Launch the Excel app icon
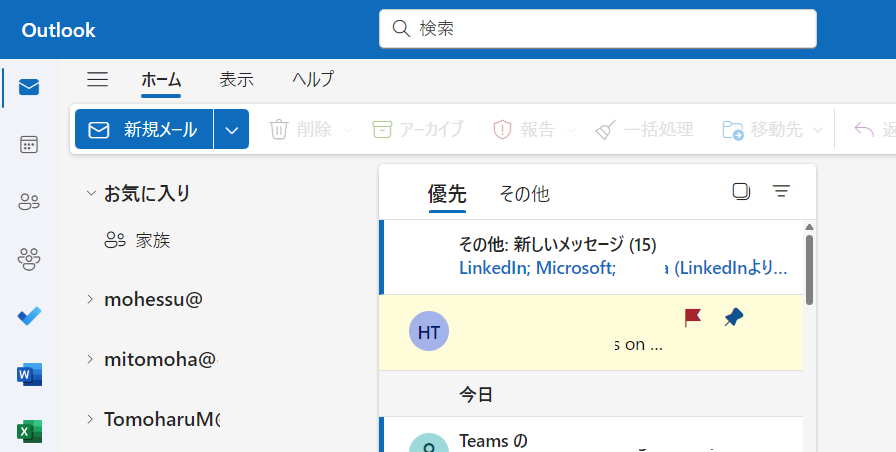The height and width of the screenshot is (452, 896). [29, 431]
